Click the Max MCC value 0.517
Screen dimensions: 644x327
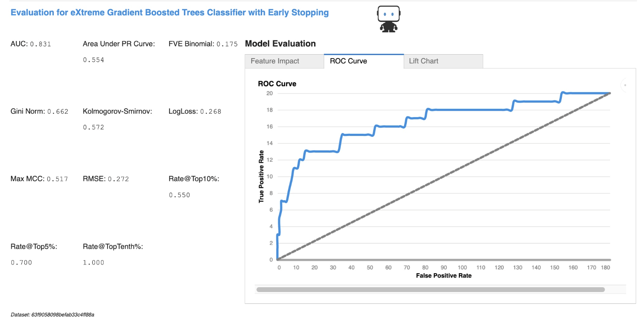coord(57,179)
